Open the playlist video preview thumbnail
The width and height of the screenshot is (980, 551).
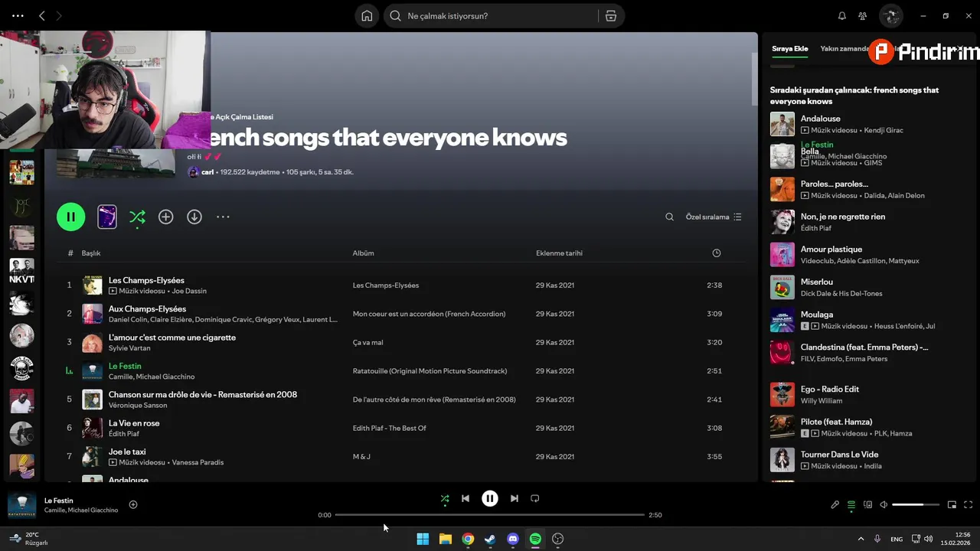(x=107, y=217)
